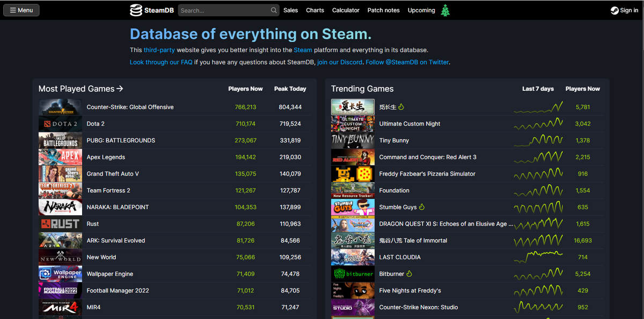Open the Foundation title link
This screenshot has width=644, height=319.
pos(394,190)
